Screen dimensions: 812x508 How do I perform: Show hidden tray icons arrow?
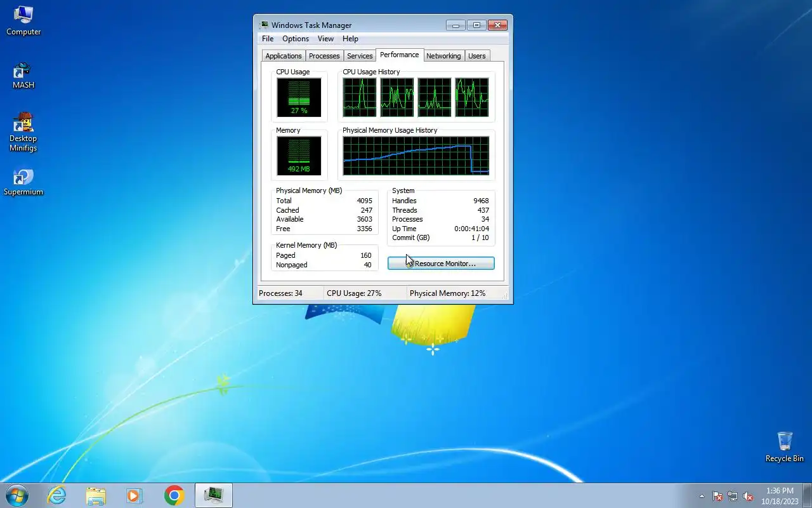[702, 496]
